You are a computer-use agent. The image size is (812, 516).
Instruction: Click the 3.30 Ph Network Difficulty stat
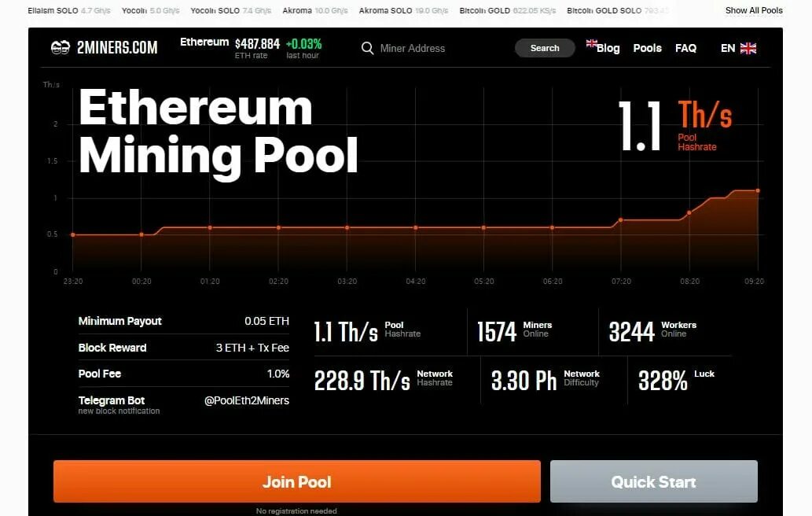[546, 380]
